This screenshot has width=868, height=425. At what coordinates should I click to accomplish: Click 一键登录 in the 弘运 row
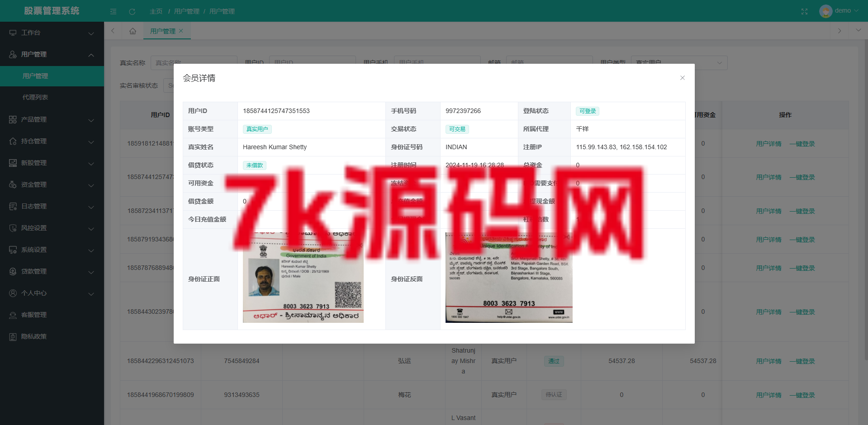(x=802, y=361)
